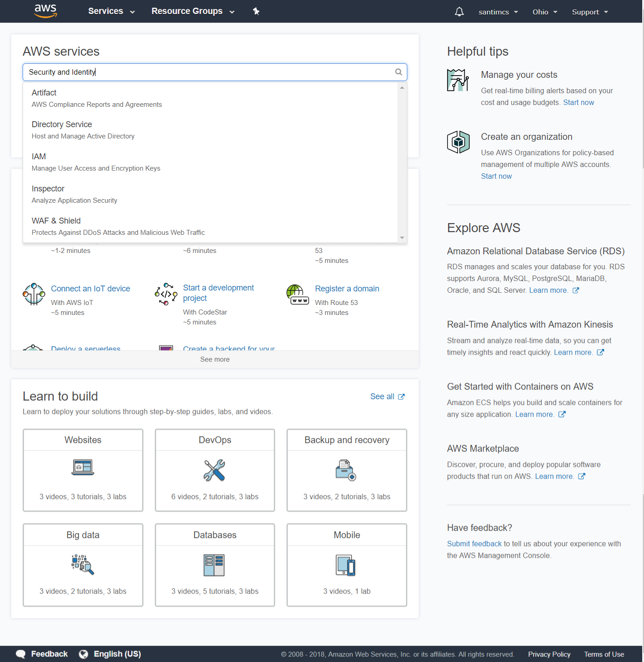Open the Mobile learning card title
The height and width of the screenshot is (662, 644).
[x=347, y=535]
